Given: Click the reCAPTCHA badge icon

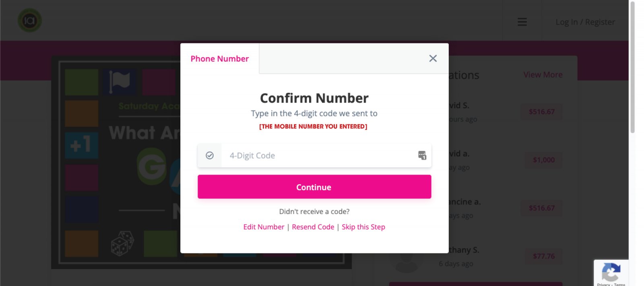Looking at the screenshot, I should point(611,272).
